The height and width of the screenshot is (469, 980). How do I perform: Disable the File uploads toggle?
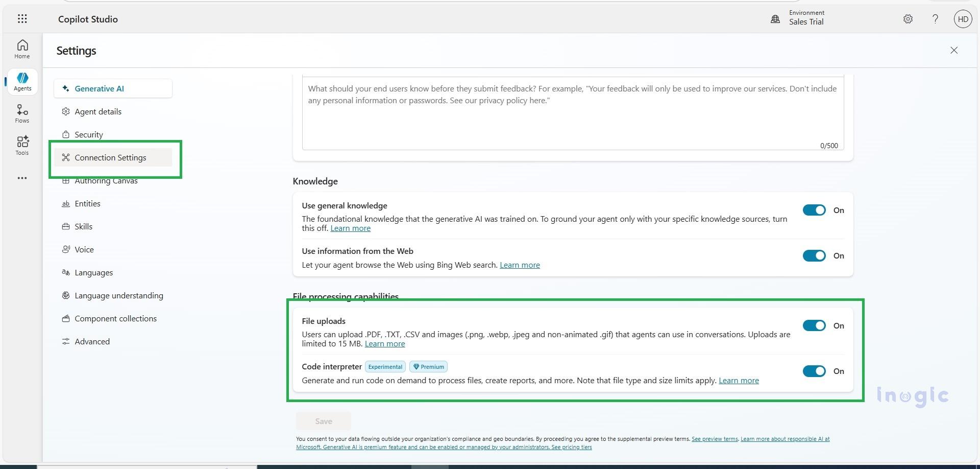[814, 325]
